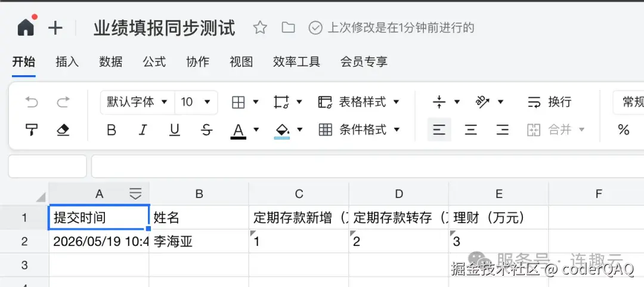Open the move-to-folder icon

tap(289, 27)
